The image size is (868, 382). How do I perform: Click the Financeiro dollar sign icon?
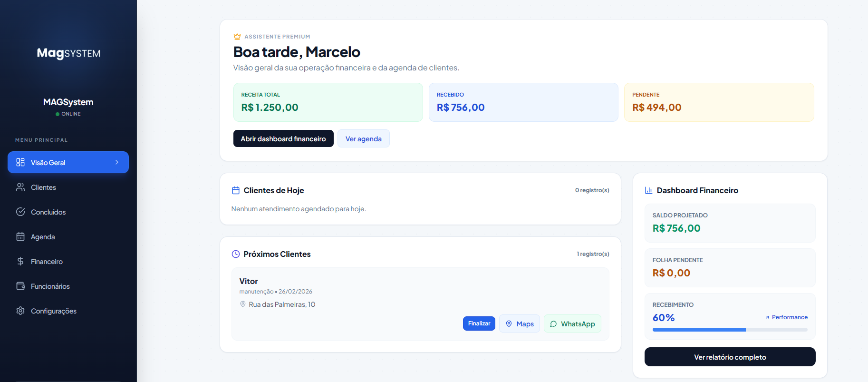(20, 261)
